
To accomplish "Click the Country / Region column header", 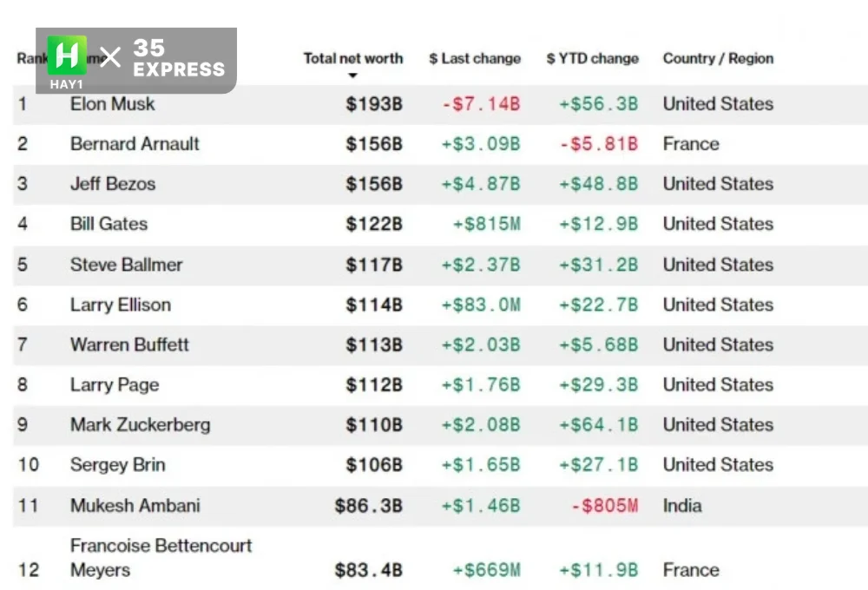I will [x=718, y=58].
